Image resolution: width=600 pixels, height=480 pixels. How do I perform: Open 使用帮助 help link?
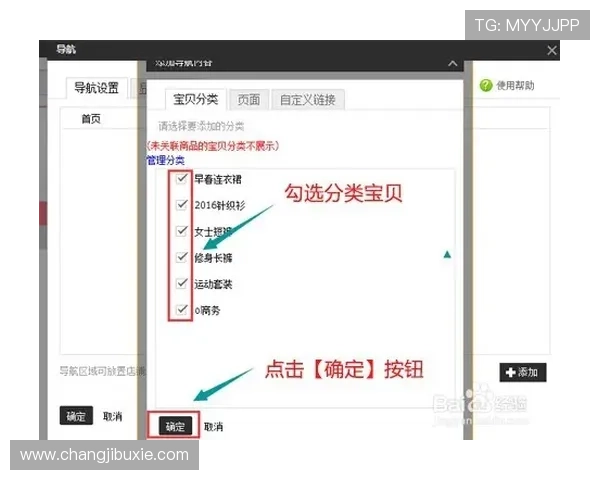click(x=515, y=85)
